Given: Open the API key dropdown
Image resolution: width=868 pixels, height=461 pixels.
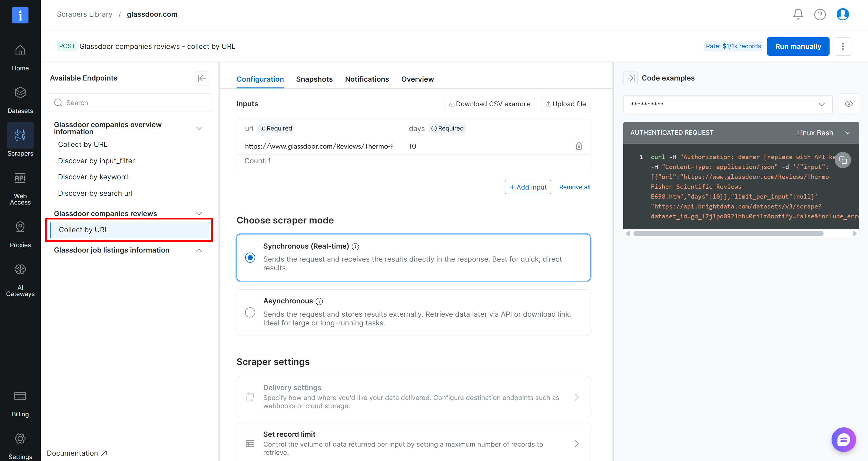Looking at the screenshot, I should click(x=728, y=105).
